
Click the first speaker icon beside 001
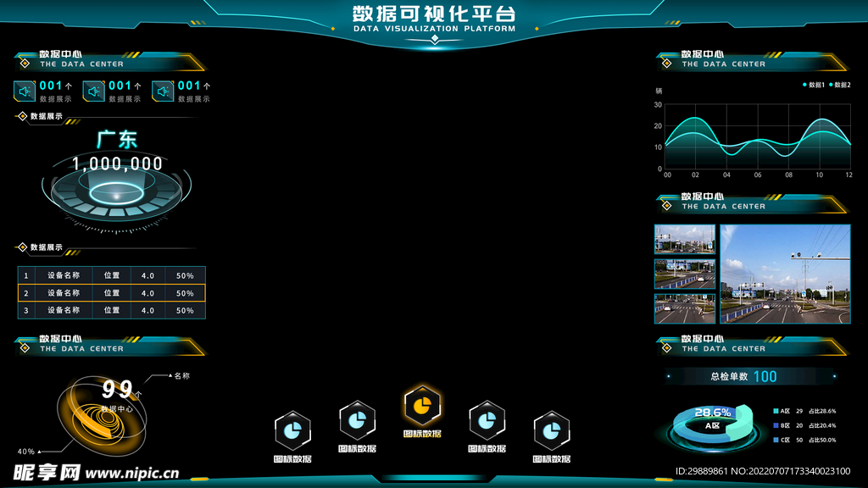(25, 91)
